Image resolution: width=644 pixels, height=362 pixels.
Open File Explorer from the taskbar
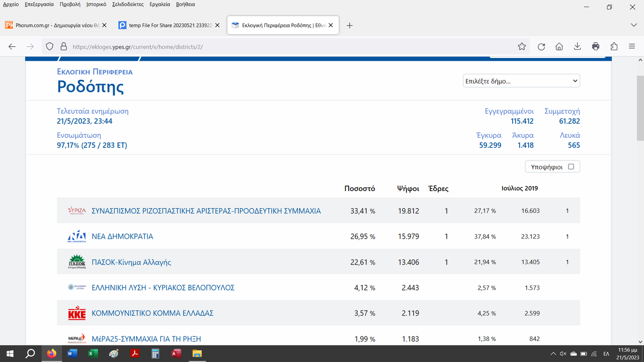click(197, 353)
